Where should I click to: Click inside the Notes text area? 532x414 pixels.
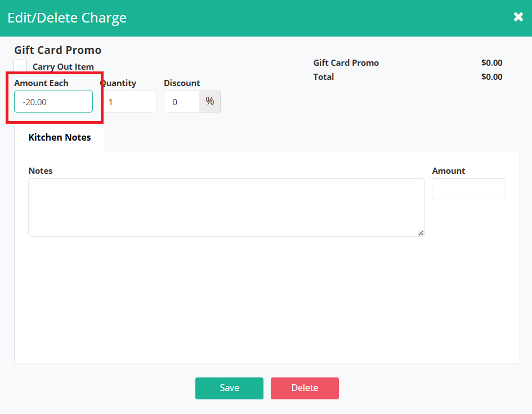coord(226,208)
